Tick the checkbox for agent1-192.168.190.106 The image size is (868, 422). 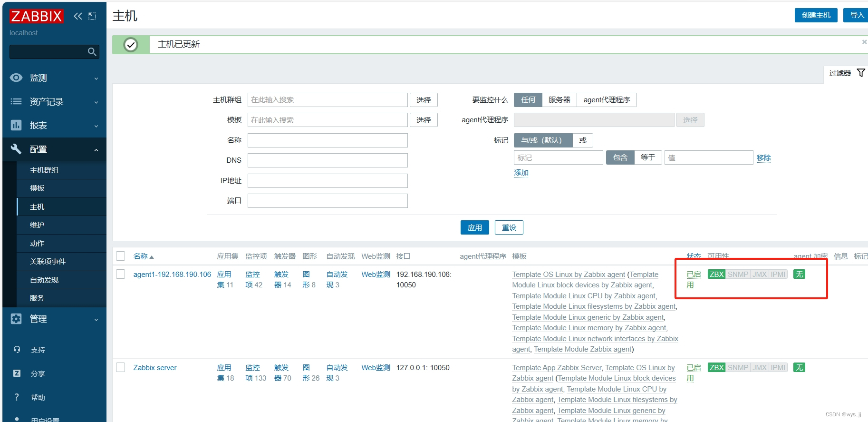pyautogui.click(x=121, y=274)
